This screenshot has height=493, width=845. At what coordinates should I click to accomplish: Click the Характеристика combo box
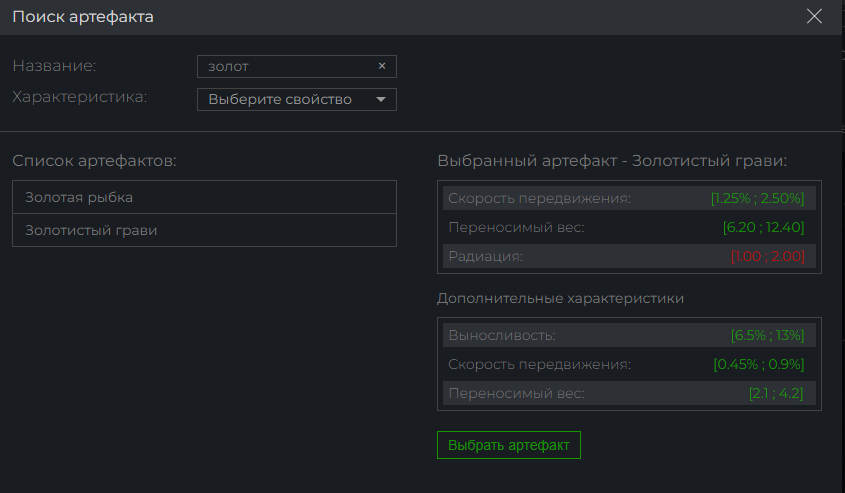(x=297, y=99)
